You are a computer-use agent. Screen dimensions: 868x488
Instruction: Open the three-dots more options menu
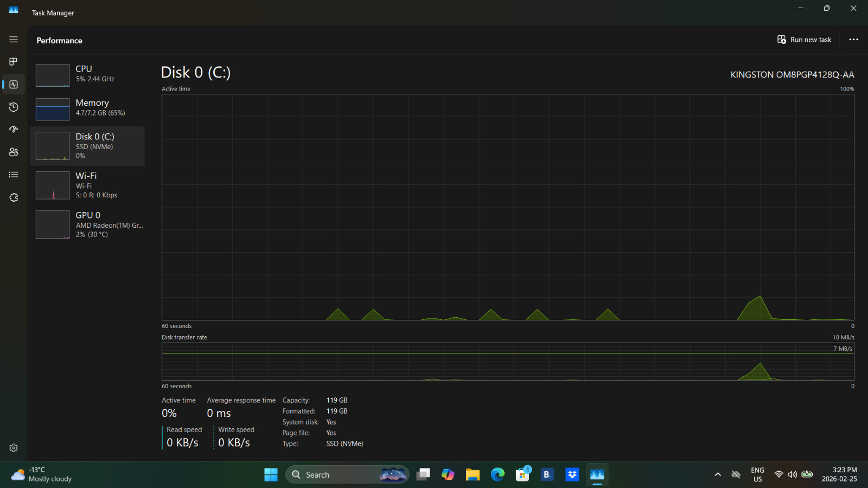point(853,40)
